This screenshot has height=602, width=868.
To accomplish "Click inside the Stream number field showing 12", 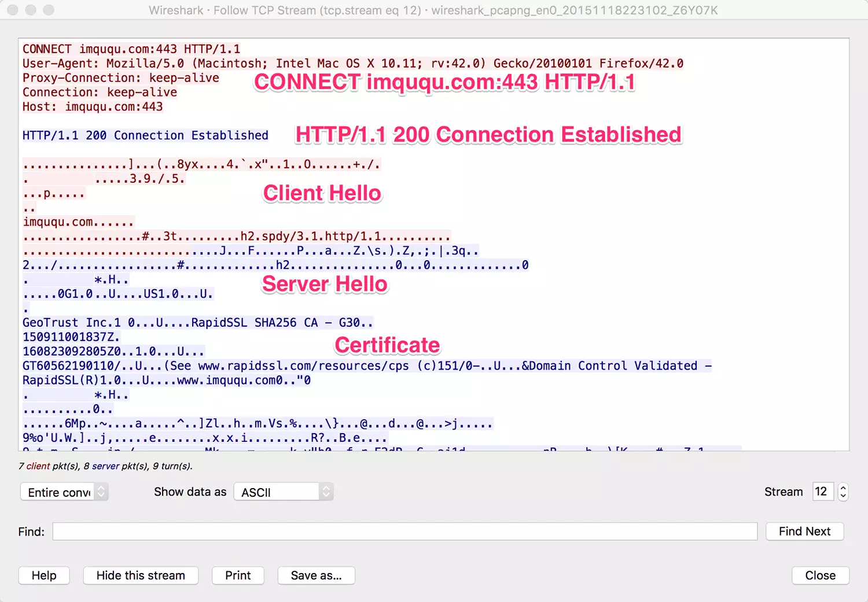I will (822, 492).
